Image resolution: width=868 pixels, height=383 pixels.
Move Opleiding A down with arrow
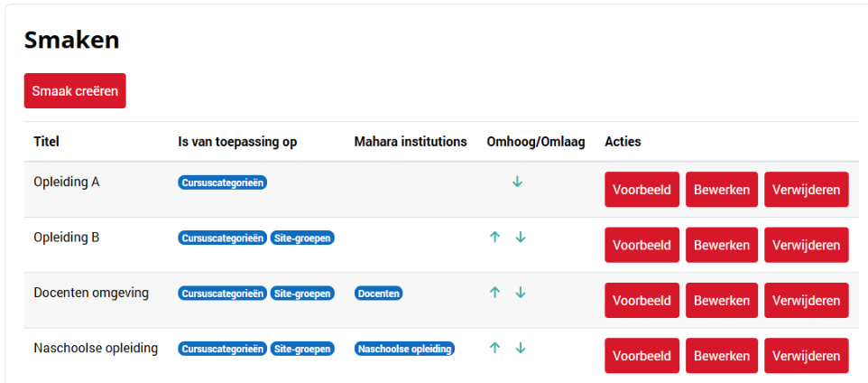click(517, 182)
